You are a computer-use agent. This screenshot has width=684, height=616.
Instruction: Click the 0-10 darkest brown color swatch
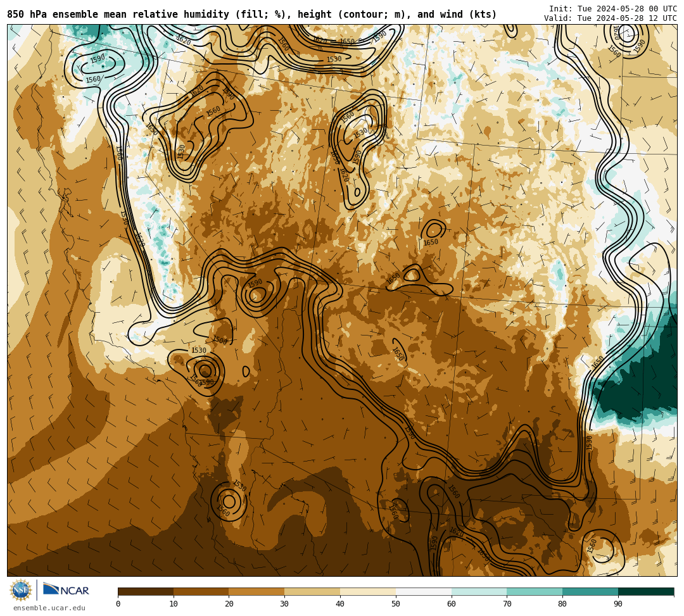point(146,591)
